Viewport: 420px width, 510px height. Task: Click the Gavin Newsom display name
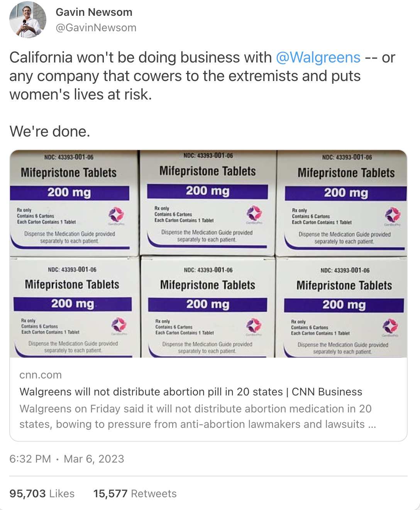[94, 12]
